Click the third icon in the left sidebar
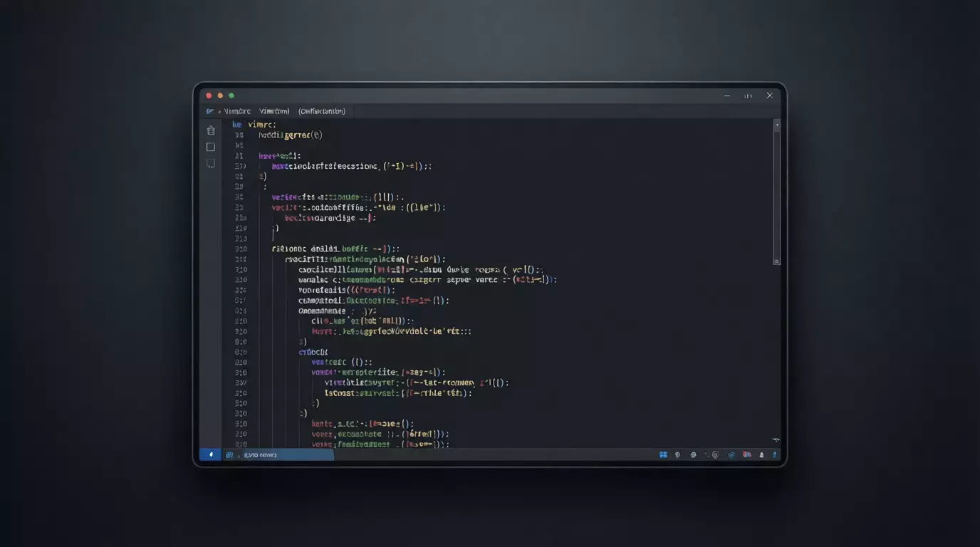Image resolution: width=980 pixels, height=547 pixels. (x=210, y=164)
